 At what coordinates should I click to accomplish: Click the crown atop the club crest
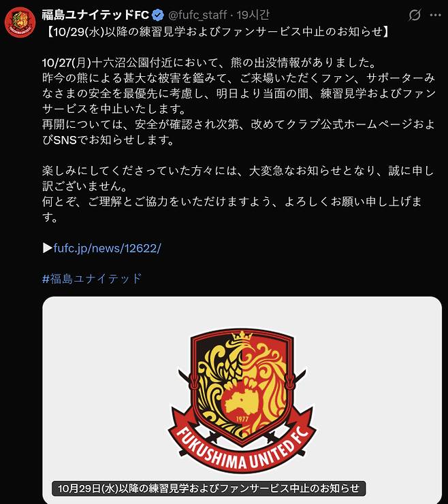pyautogui.click(x=242, y=336)
